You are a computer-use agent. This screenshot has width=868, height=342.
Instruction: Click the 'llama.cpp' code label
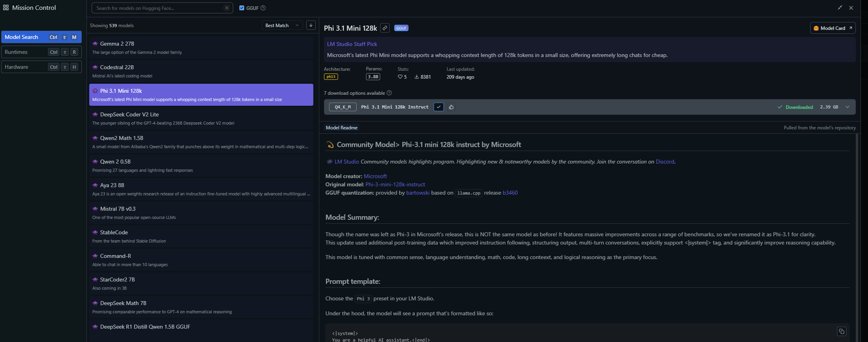click(469, 193)
